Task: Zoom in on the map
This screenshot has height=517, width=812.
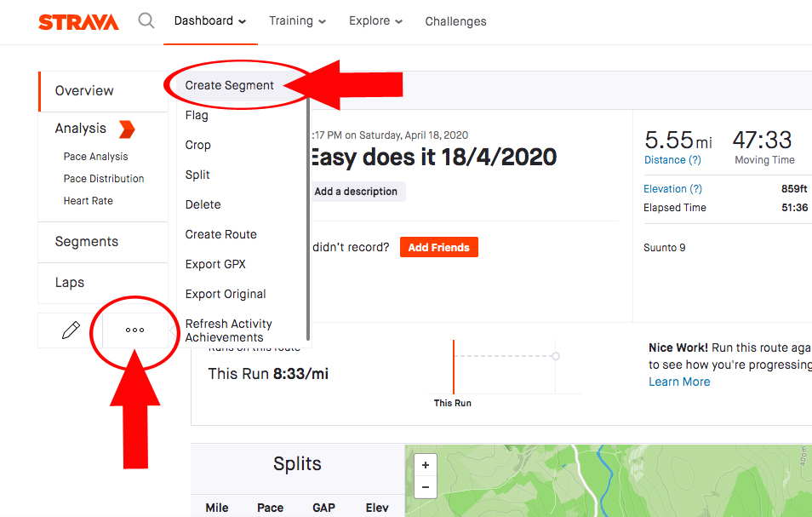Action: [x=425, y=465]
